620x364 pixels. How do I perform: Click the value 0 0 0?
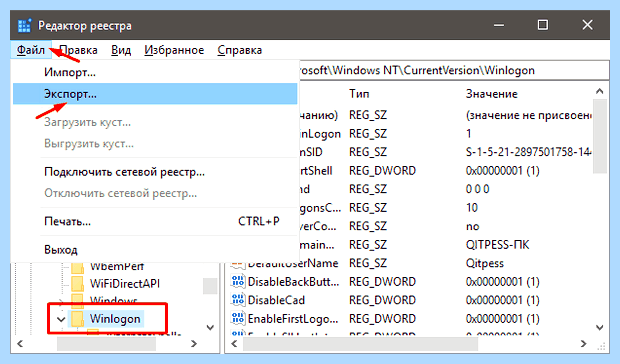click(478, 189)
